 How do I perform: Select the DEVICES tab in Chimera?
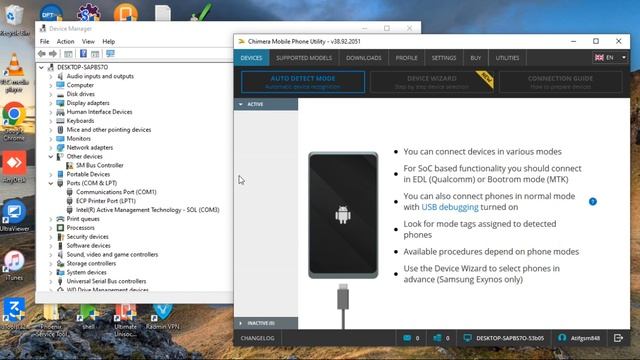[251, 58]
